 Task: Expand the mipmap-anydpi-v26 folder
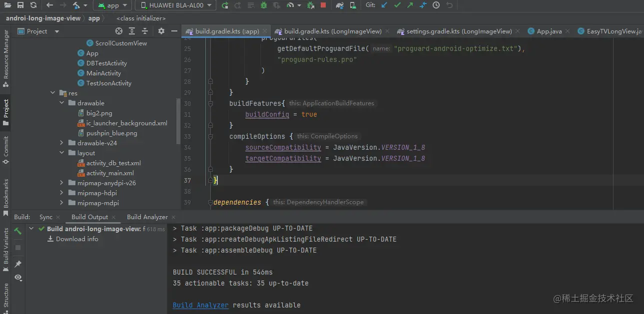tap(62, 183)
